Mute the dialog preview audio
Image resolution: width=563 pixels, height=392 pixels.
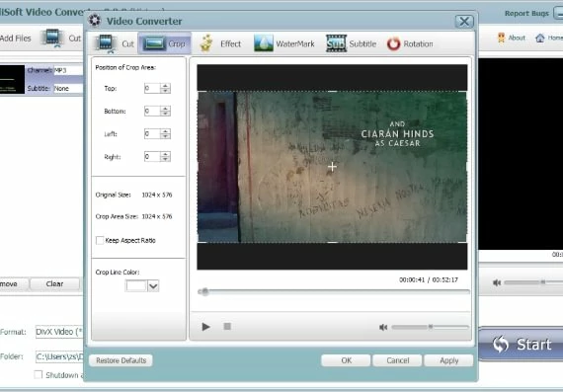pyautogui.click(x=383, y=327)
